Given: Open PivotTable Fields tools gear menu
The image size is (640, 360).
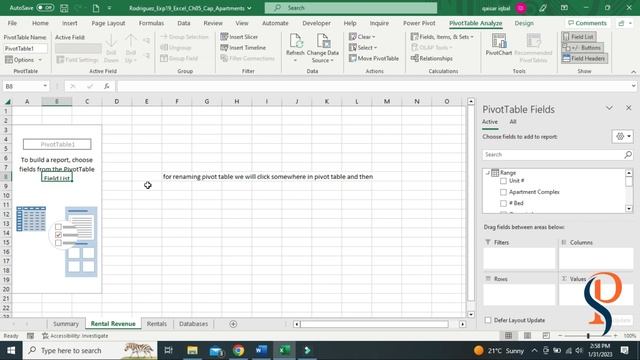Looking at the screenshot, I should click(623, 136).
